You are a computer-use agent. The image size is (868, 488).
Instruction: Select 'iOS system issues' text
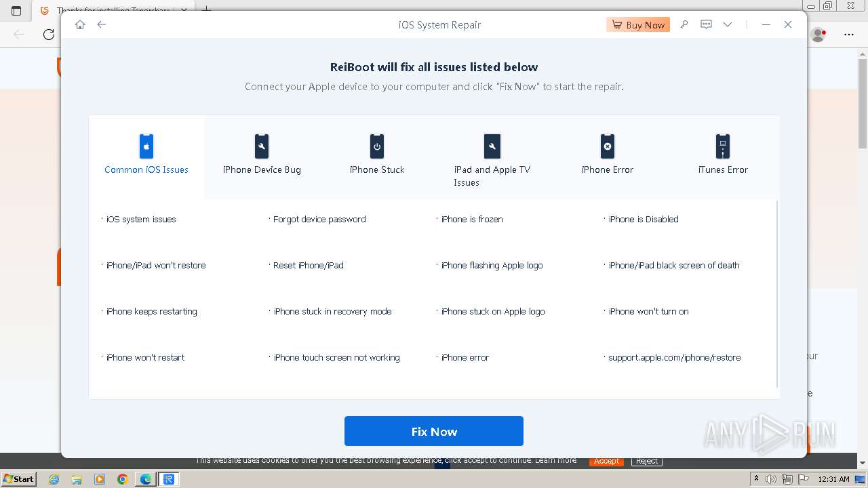(141, 219)
